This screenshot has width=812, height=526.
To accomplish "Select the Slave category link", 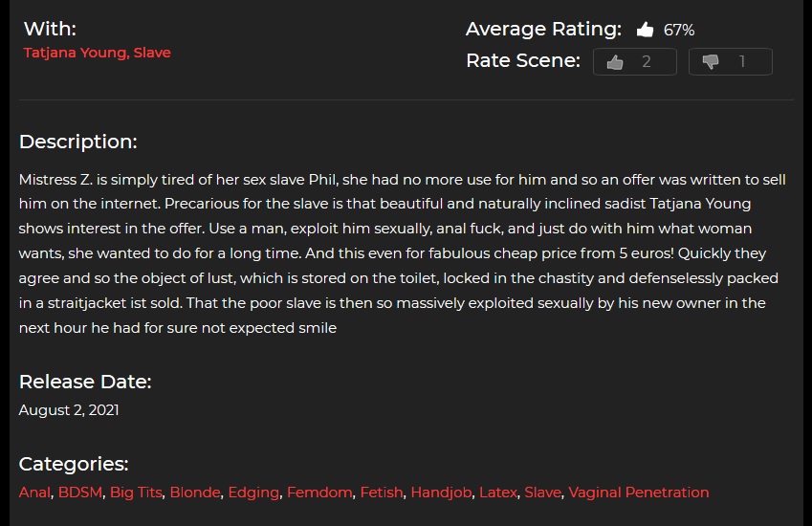I will point(542,493).
